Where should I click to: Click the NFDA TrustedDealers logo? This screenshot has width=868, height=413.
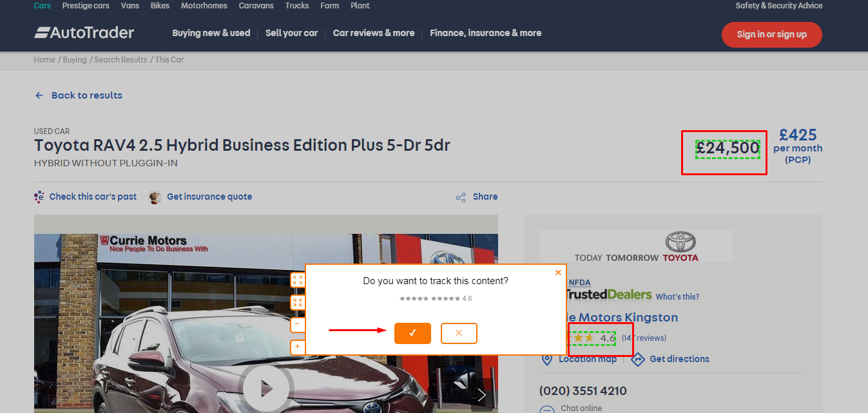(x=610, y=291)
